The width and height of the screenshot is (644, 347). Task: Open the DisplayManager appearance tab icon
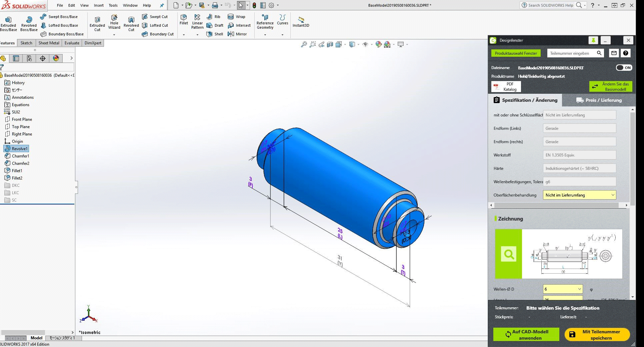[56, 58]
